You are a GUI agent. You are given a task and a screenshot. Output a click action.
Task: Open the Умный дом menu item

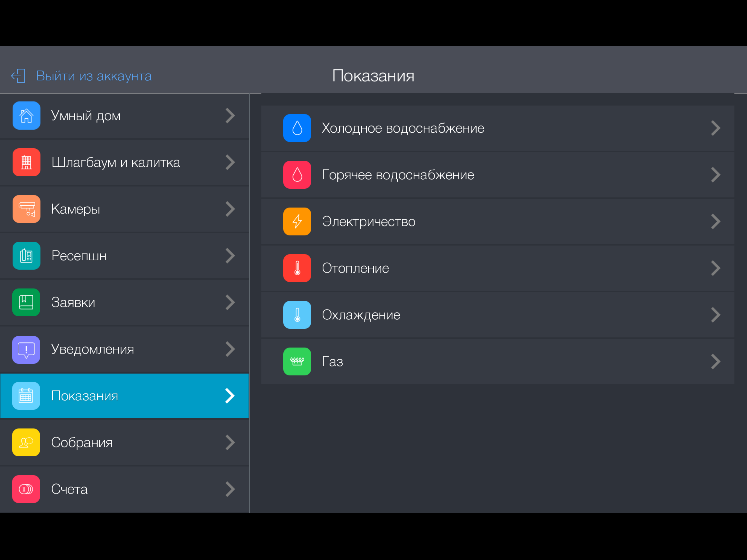[124, 116]
